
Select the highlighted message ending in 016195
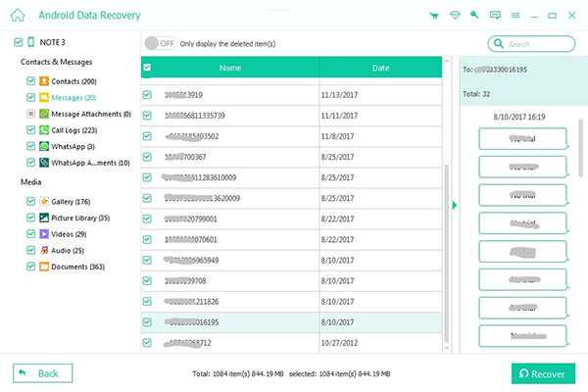[291, 321]
